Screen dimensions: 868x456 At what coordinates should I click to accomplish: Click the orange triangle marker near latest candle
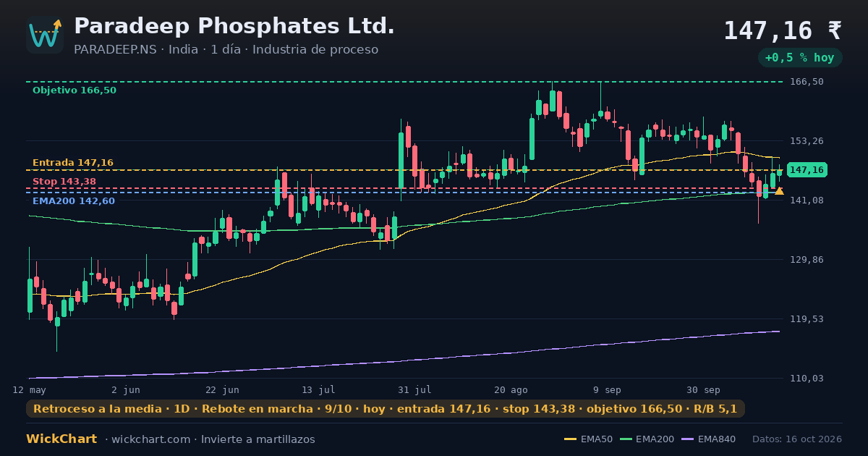click(779, 191)
